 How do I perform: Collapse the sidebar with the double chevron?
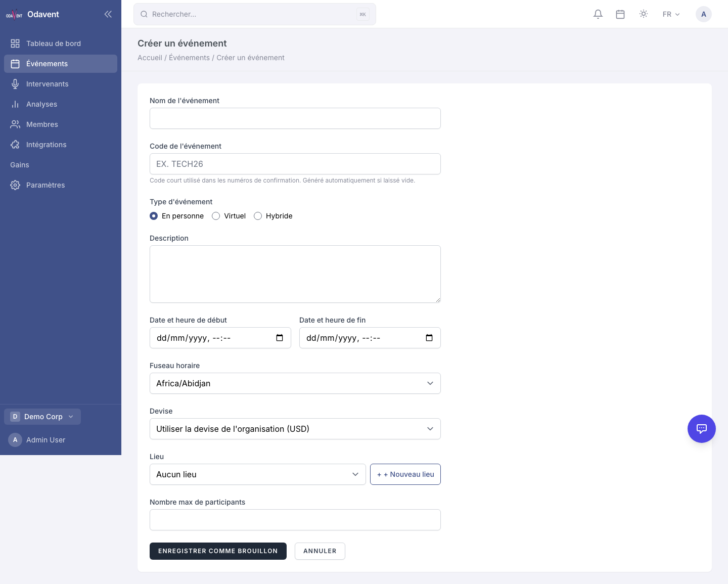pyautogui.click(x=108, y=14)
